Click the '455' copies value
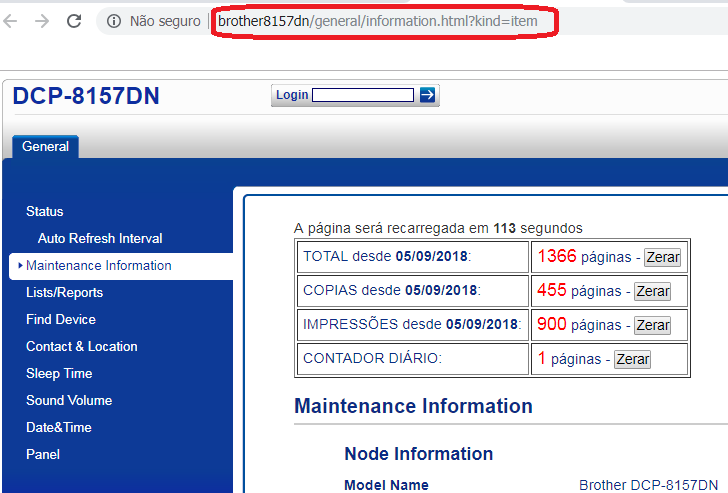 (552, 290)
